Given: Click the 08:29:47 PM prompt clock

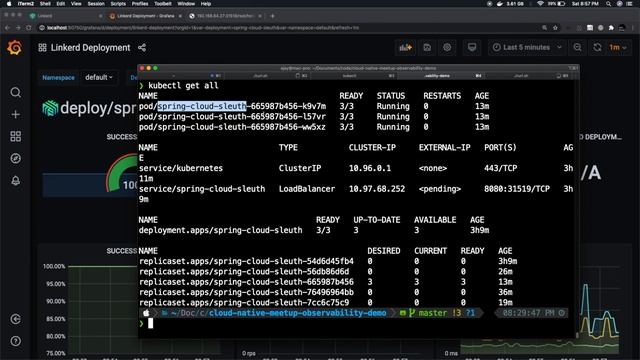Looking at the screenshot, I should (528, 313).
